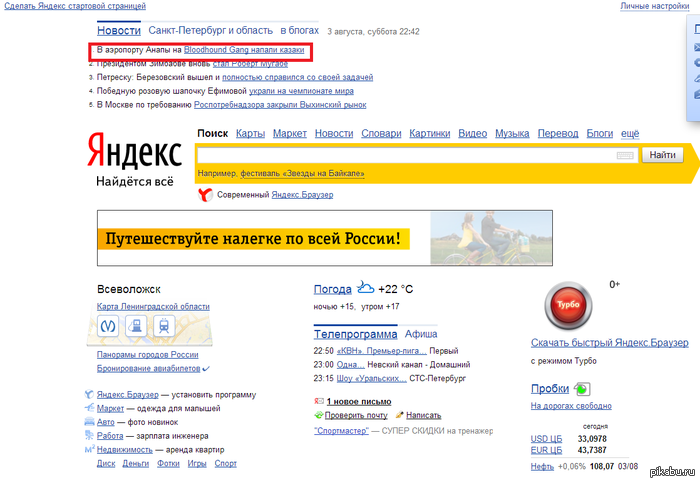Open Видео in the search navigation

473,133
